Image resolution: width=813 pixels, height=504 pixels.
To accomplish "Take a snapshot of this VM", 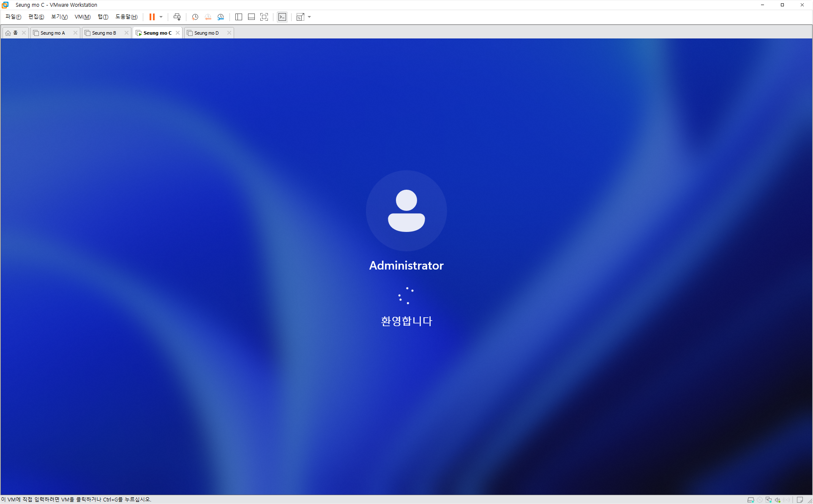I will (195, 17).
